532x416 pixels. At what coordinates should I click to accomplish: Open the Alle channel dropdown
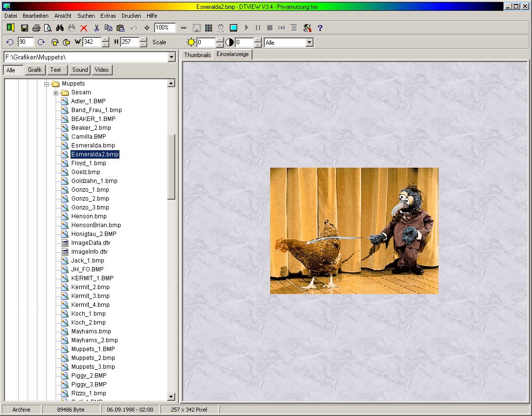[309, 42]
